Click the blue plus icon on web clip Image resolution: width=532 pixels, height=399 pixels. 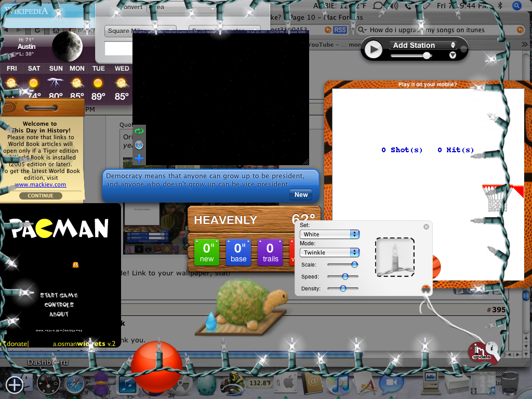[x=139, y=158]
